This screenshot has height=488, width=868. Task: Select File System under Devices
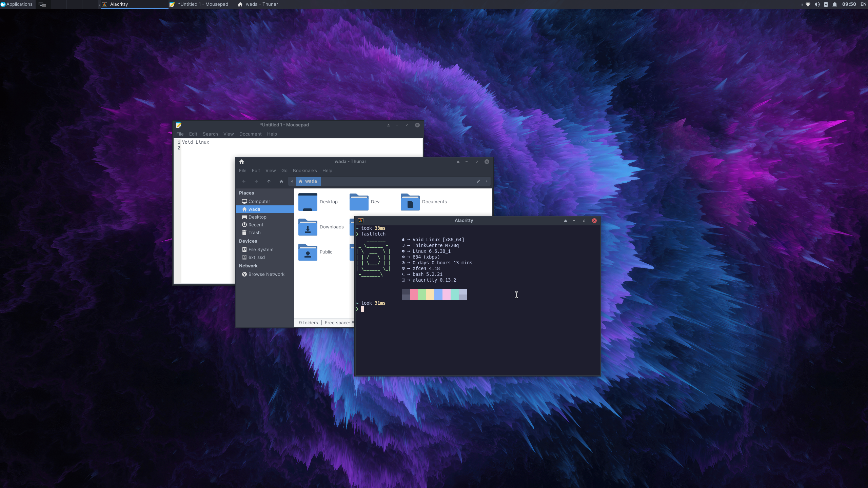pyautogui.click(x=265, y=249)
